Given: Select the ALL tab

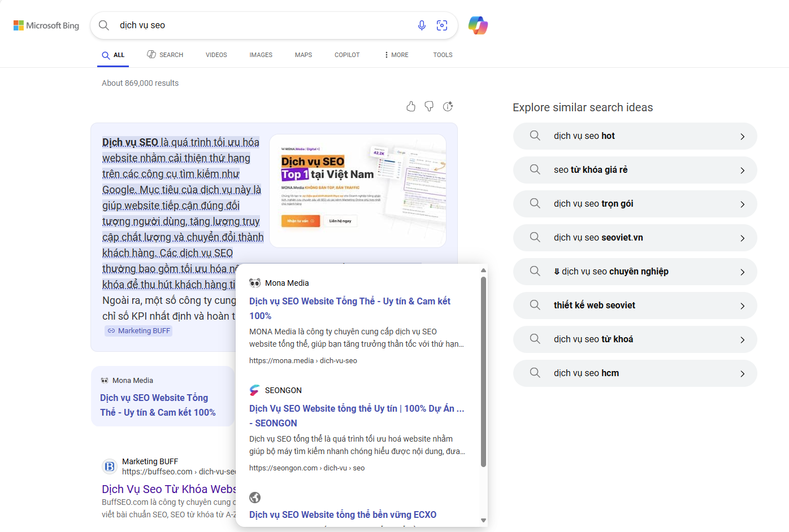Looking at the screenshot, I should click(x=113, y=55).
